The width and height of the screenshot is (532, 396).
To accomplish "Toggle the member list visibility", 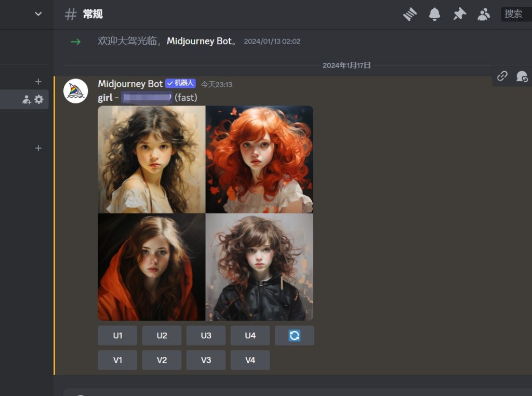I will pyautogui.click(x=484, y=14).
